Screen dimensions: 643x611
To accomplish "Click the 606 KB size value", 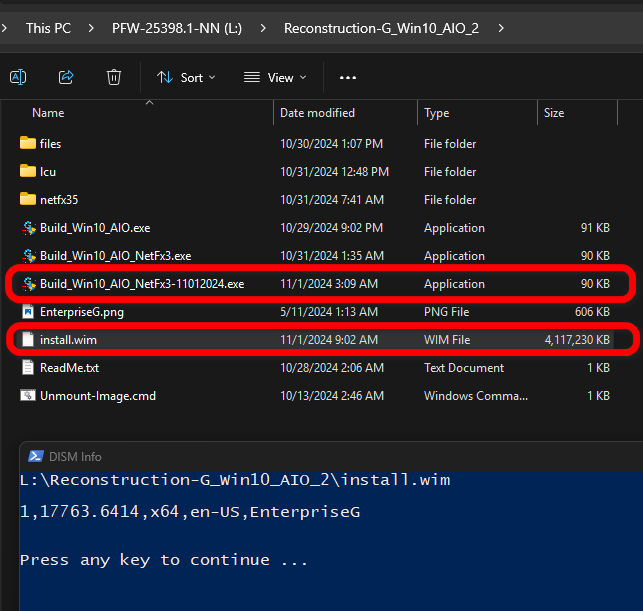I will click(593, 312).
